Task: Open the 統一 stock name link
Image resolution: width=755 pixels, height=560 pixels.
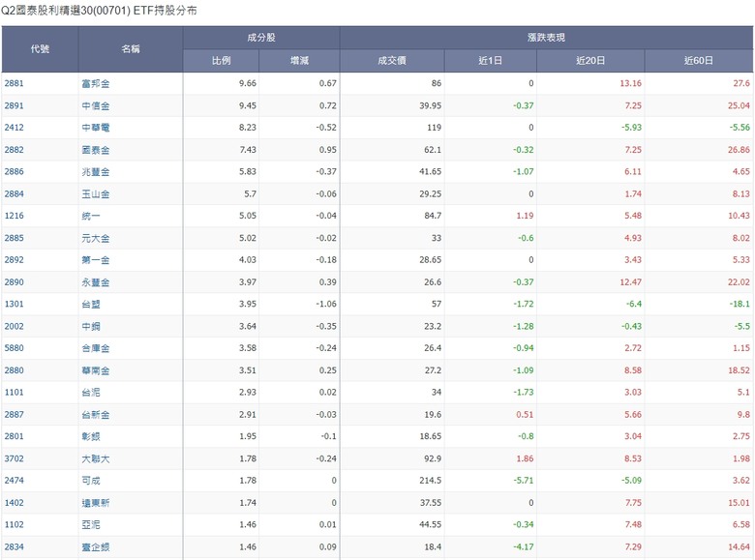Action: (91, 216)
